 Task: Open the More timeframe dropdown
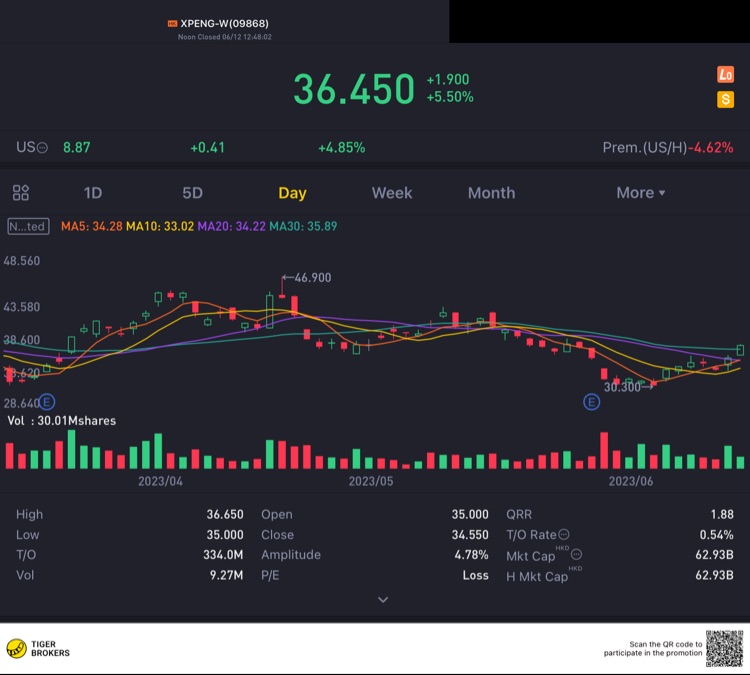(640, 193)
